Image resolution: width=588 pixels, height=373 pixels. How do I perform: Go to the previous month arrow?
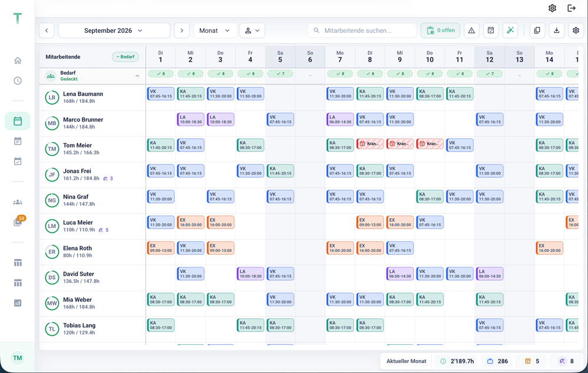point(46,31)
